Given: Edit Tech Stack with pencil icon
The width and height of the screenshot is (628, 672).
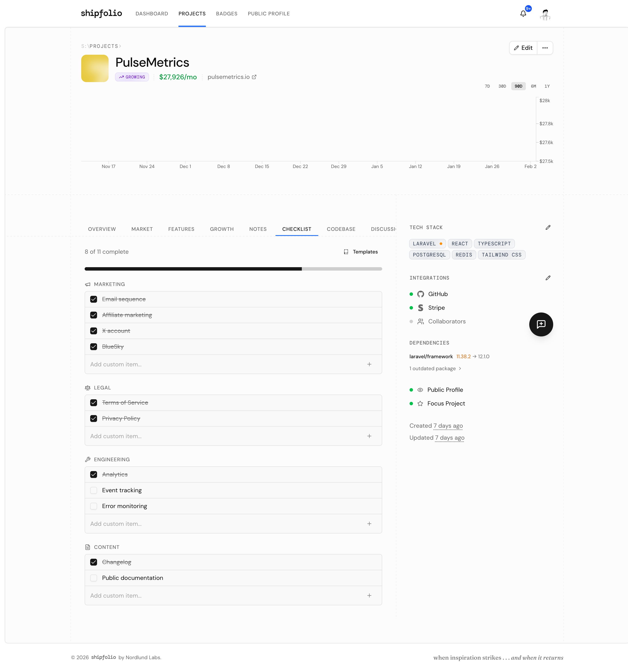Looking at the screenshot, I should pos(548,227).
